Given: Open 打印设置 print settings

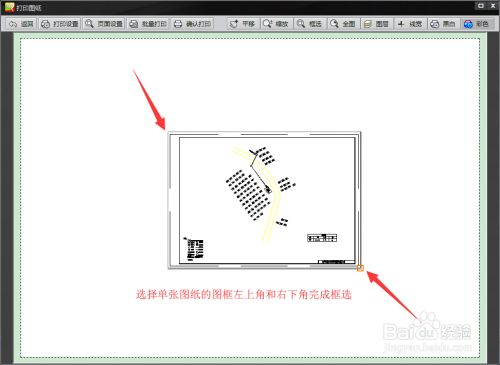Looking at the screenshot, I should pyautogui.click(x=60, y=24).
